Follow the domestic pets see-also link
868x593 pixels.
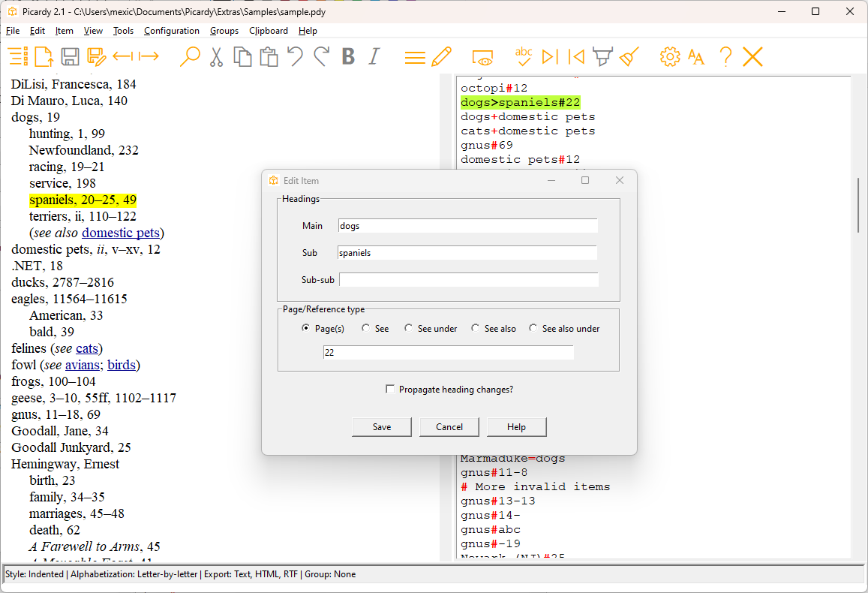(x=121, y=233)
